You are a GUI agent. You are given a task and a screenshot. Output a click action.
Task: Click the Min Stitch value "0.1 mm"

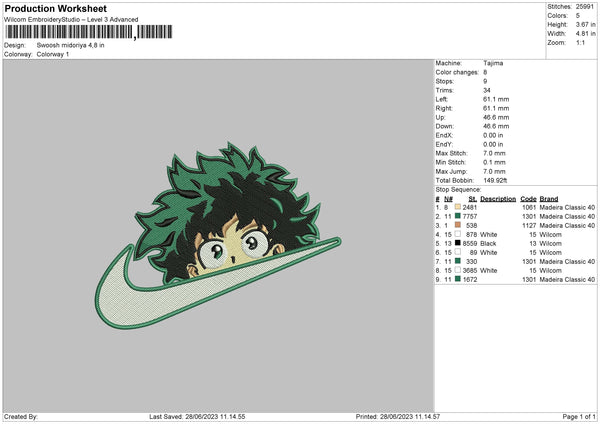[494, 162]
